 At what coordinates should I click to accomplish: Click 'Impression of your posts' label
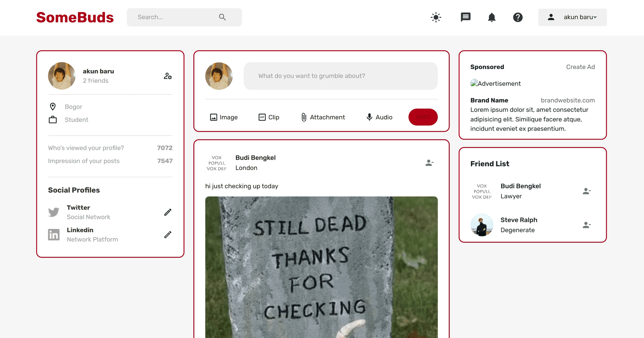(x=84, y=161)
